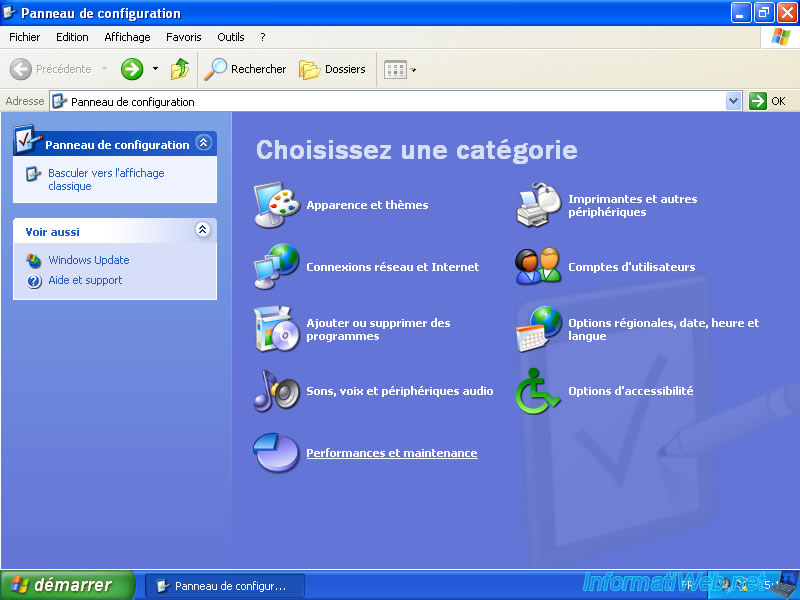Image resolution: width=800 pixels, height=600 pixels.
Task: Click the Windows Update text link
Action: pos(89,260)
